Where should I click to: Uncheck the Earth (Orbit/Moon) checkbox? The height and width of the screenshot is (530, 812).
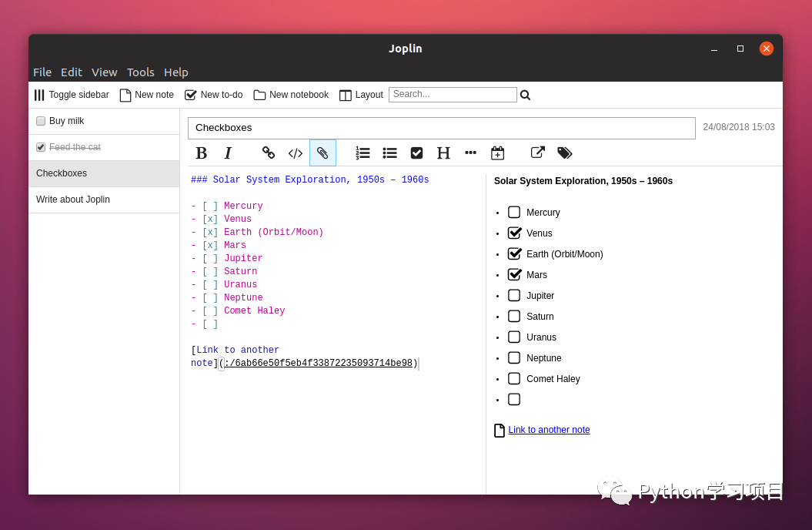[514, 253]
